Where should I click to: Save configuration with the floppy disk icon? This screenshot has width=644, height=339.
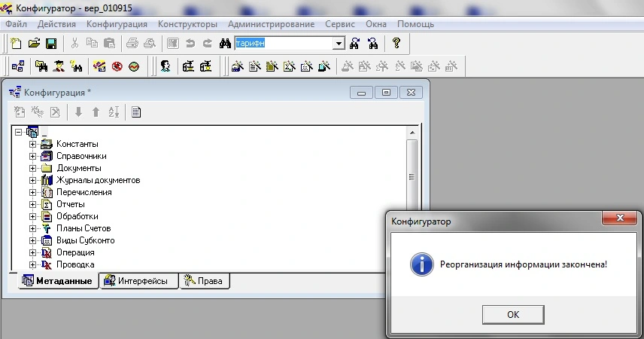51,44
